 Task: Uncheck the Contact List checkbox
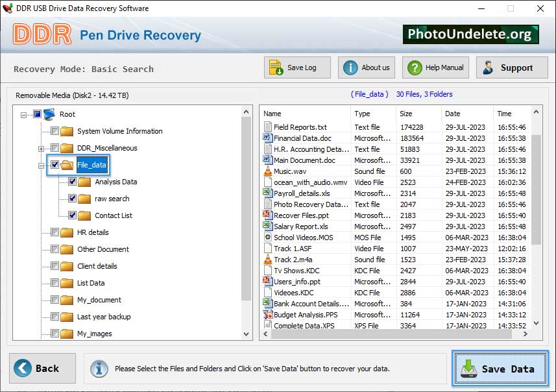point(72,215)
